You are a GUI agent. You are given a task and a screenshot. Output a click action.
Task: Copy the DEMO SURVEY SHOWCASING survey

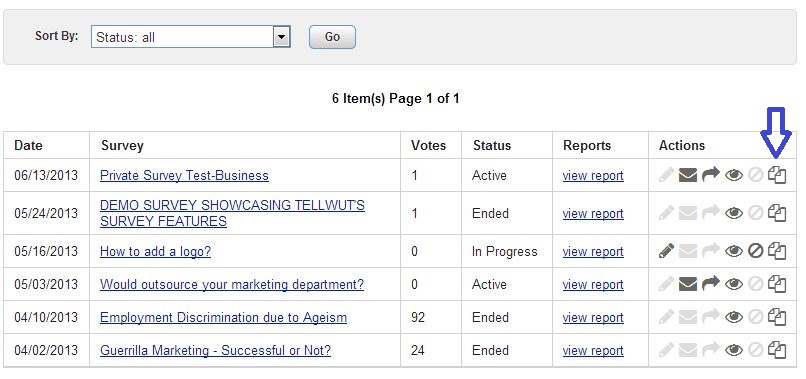777,213
